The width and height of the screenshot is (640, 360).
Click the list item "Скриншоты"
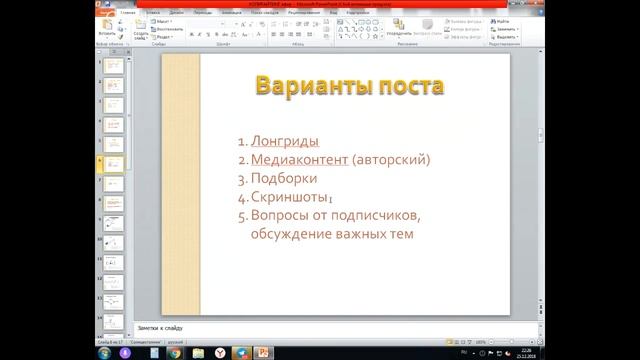click(289, 197)
